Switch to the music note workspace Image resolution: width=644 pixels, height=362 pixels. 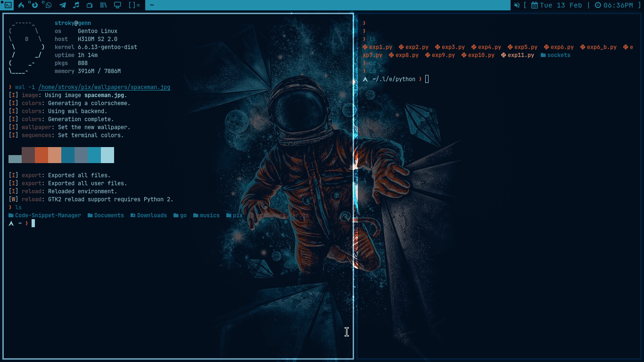pos(76,5)
